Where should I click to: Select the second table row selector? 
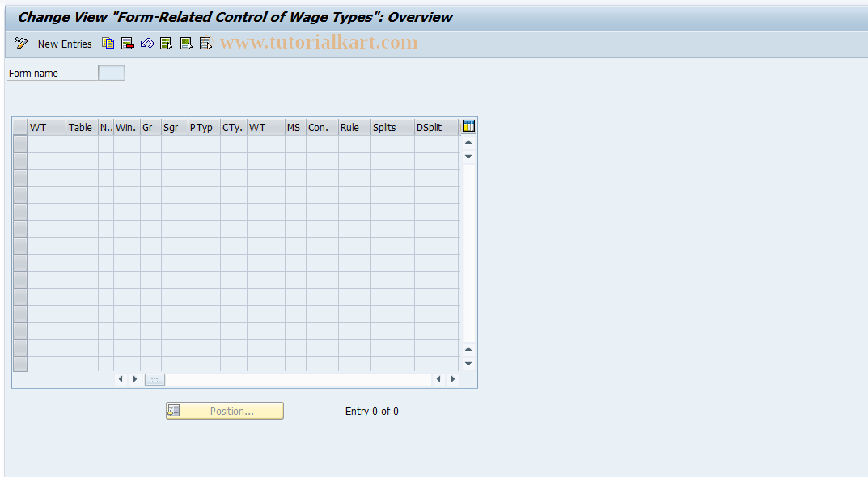point(20,161)
